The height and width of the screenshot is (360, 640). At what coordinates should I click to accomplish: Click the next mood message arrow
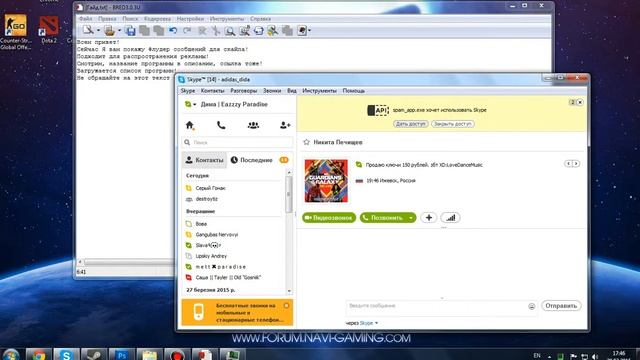pyautogui.click(x=576, y=164)
